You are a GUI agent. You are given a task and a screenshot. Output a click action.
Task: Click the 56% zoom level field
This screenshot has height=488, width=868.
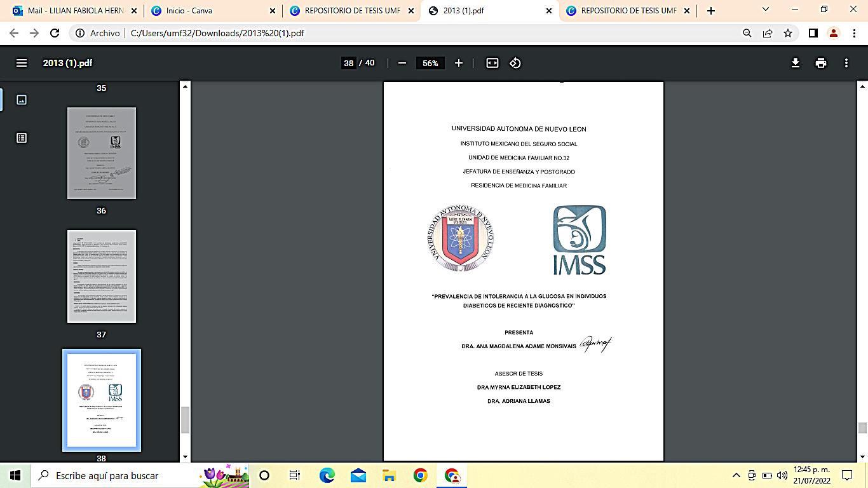430,63
